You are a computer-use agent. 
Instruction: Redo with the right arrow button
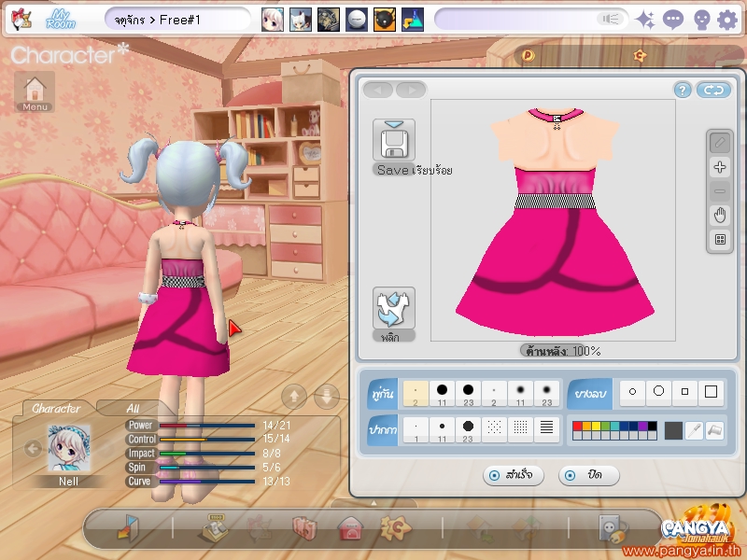point(411,90)
